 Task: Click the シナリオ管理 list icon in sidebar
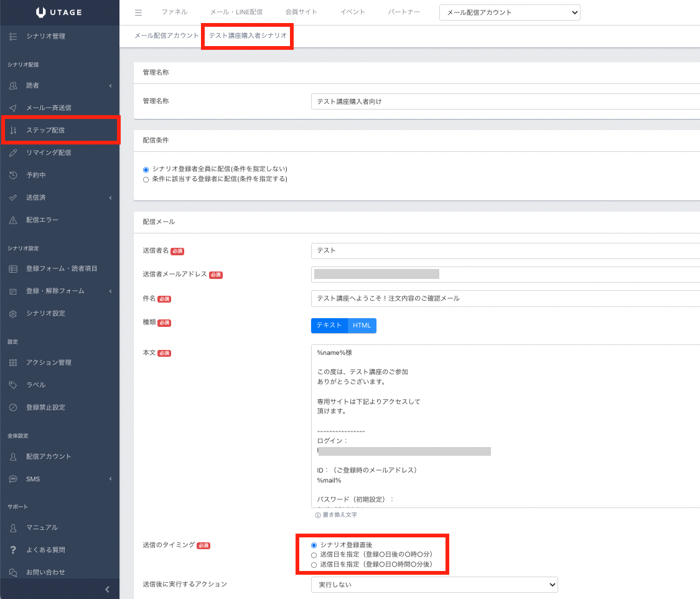click(13, 37)
